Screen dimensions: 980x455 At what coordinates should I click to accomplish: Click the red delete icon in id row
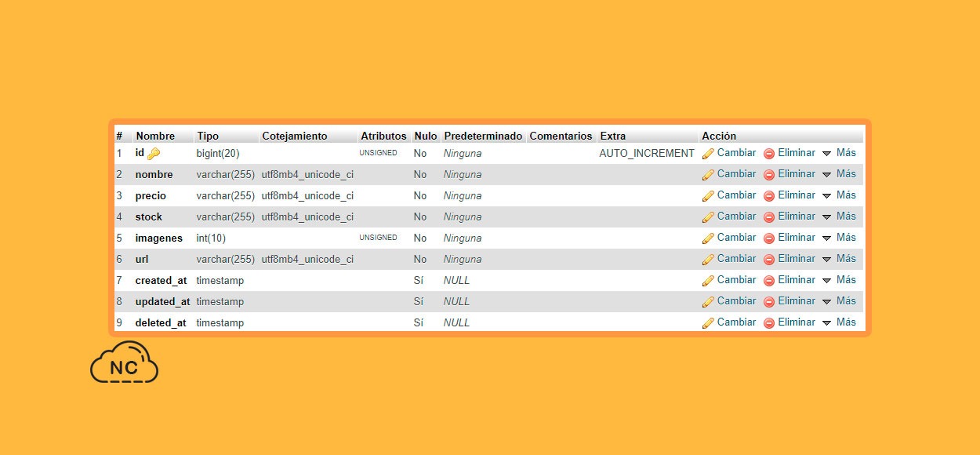[x=769, y=154]
